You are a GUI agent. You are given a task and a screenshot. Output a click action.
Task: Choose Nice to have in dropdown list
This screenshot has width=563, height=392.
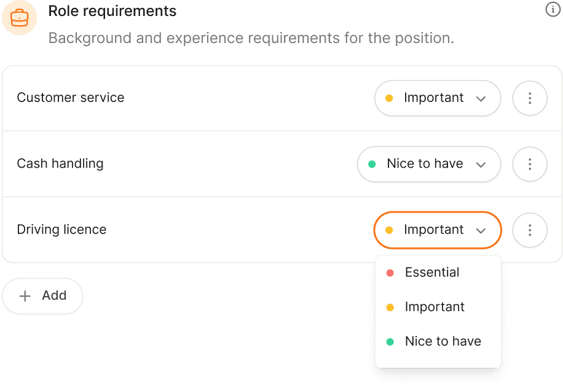coord(443,341)
